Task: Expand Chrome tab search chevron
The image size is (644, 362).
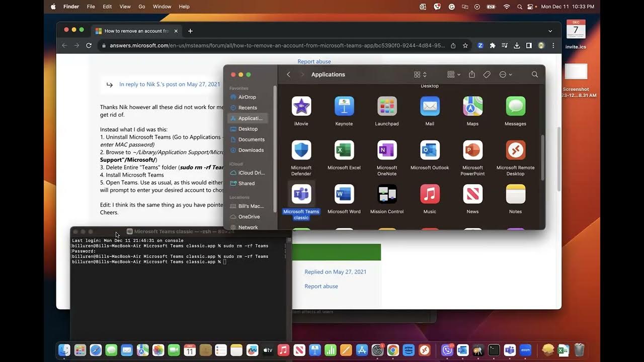Action: 550,31
